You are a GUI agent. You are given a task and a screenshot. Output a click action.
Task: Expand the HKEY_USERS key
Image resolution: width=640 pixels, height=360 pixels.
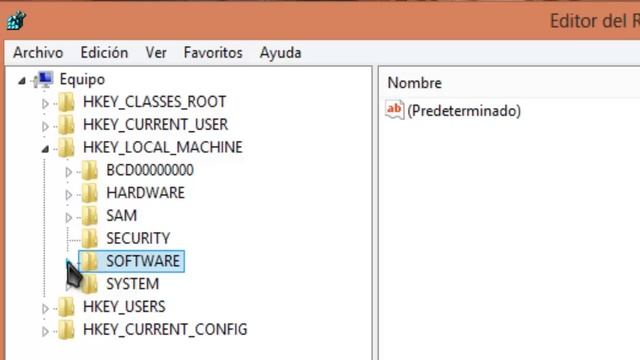click(x=45, y=309)
